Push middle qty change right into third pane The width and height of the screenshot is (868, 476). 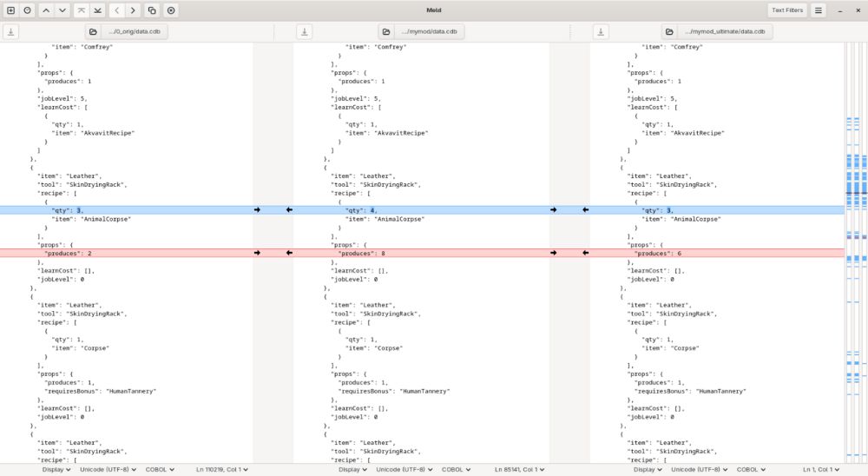tap(553, 210)
